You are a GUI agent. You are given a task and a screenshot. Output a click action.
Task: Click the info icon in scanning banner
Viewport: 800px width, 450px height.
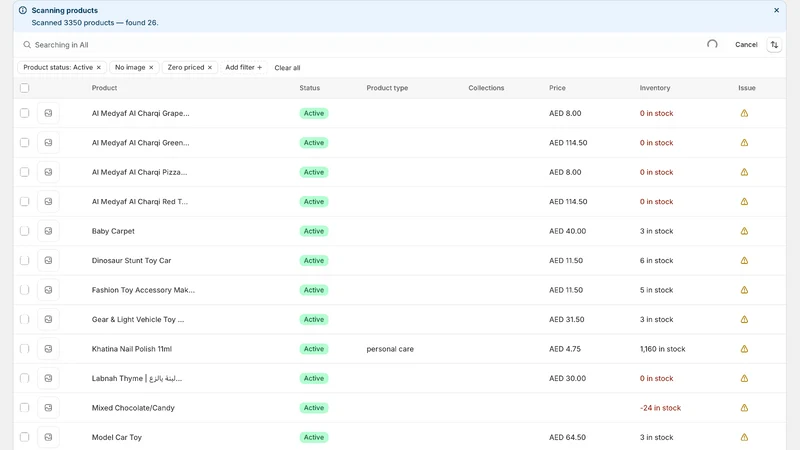click(23, 10)
